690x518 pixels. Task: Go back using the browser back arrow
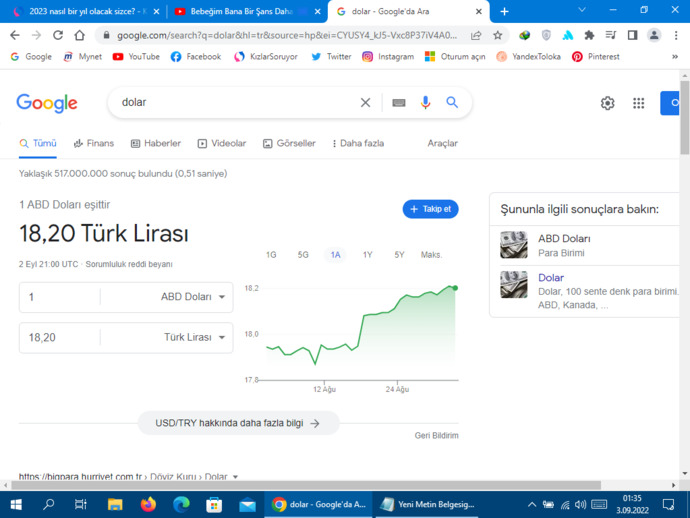pos(15,35)
